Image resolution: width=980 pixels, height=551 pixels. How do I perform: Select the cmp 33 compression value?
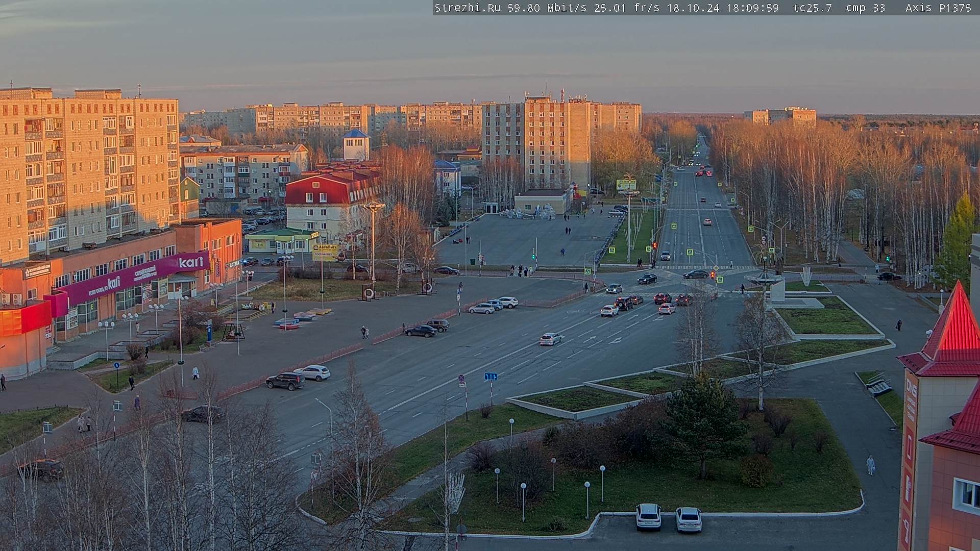(866, 8)
